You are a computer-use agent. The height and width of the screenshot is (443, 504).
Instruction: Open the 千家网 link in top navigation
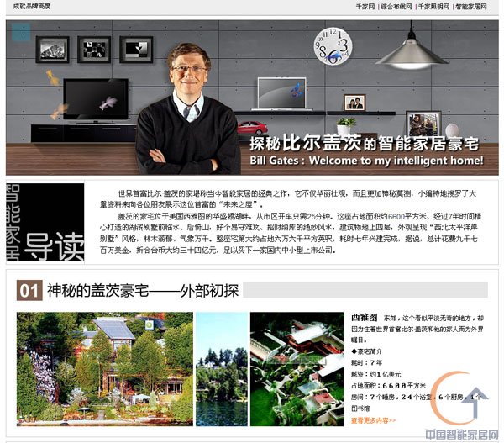(x=365, y=7)
